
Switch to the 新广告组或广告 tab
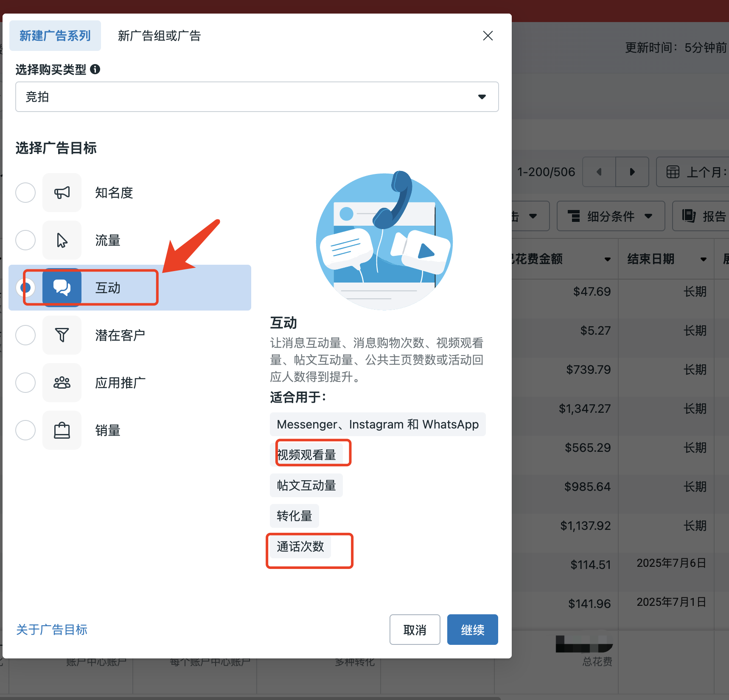pos(159,36)
